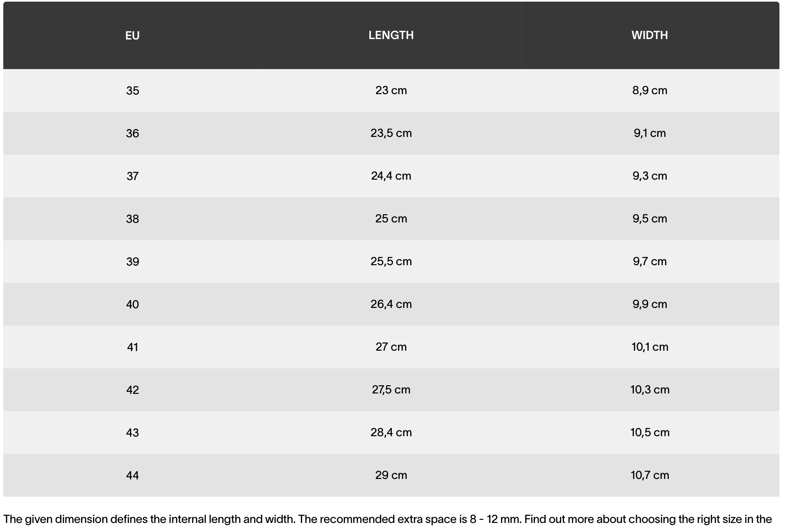Click the internal dimension note text below the table
Screen dimensions: 786x532
pyautogui.click(x=387, y=519)
